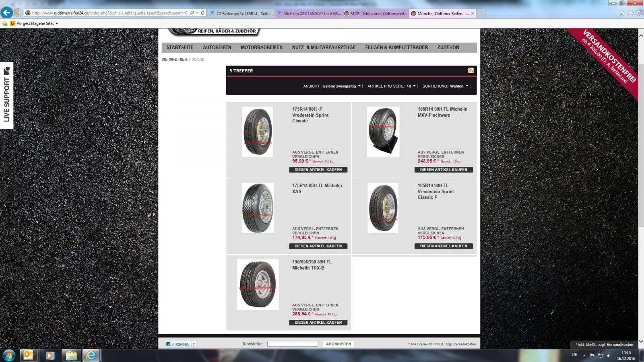Click the 175R14 Vredestein Sprint Classic thumbnail
644x362 pixels.
click(258, 132)
